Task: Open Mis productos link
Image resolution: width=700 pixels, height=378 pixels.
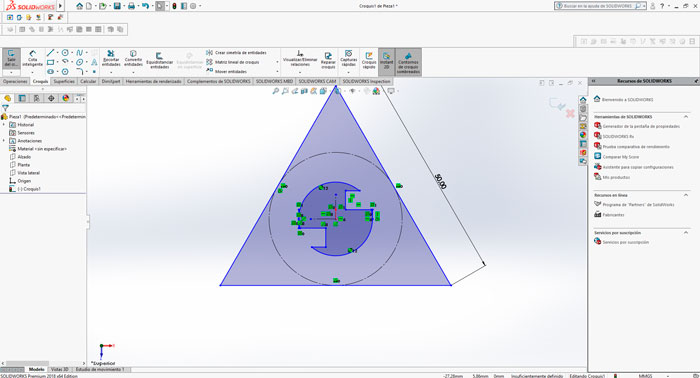Action: click(x=612, y=177)
